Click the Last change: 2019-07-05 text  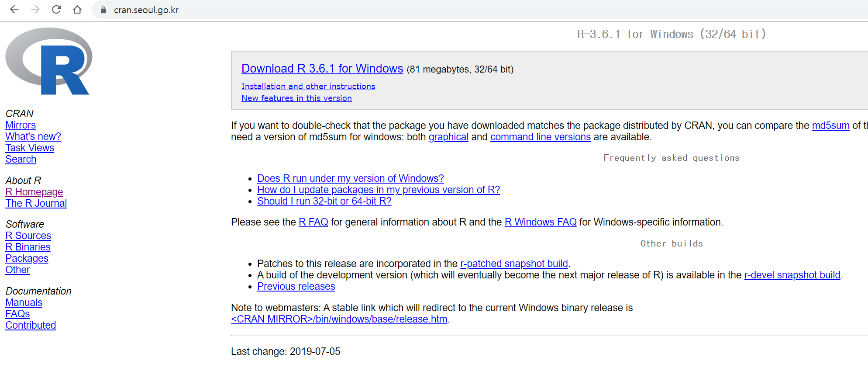click(x=286, y=351)
